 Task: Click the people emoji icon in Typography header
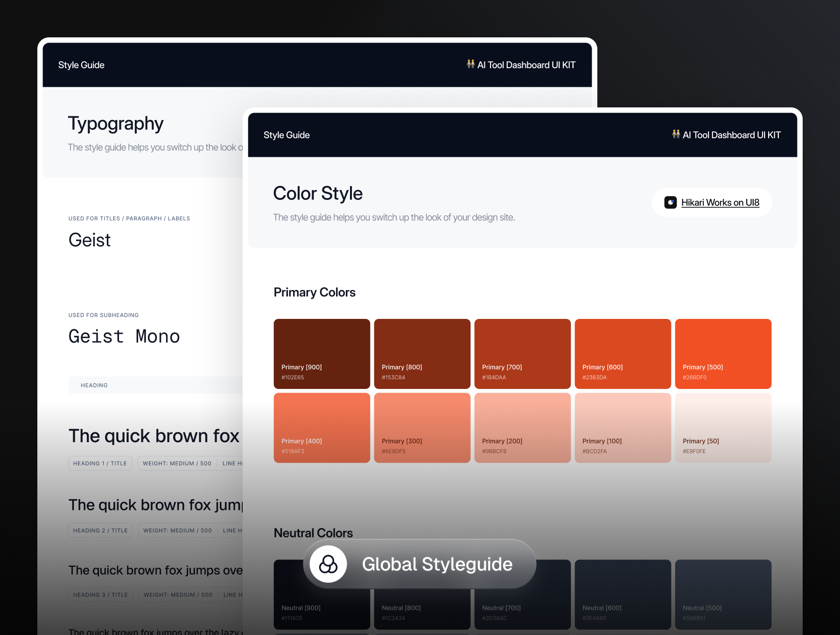(470, 64)
